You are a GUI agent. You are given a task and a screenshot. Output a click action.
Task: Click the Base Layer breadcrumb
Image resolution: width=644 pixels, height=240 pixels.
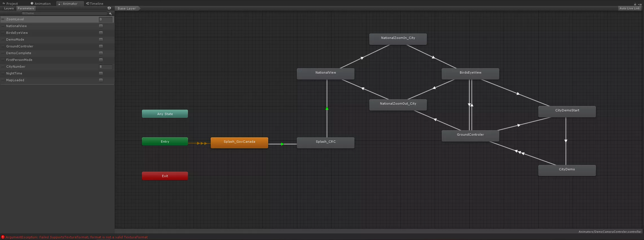[127, 8]
